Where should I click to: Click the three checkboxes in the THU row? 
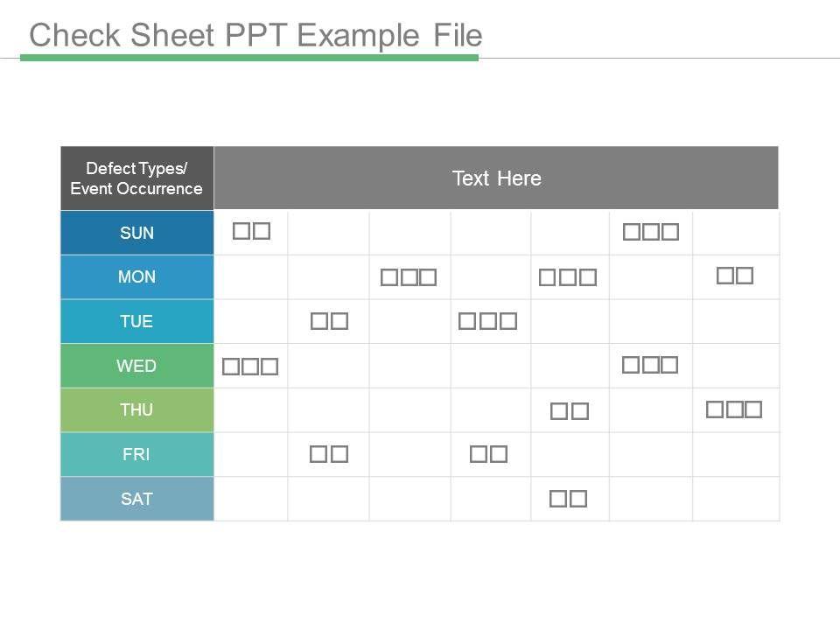pyautogui.click(x=735, y=409)
